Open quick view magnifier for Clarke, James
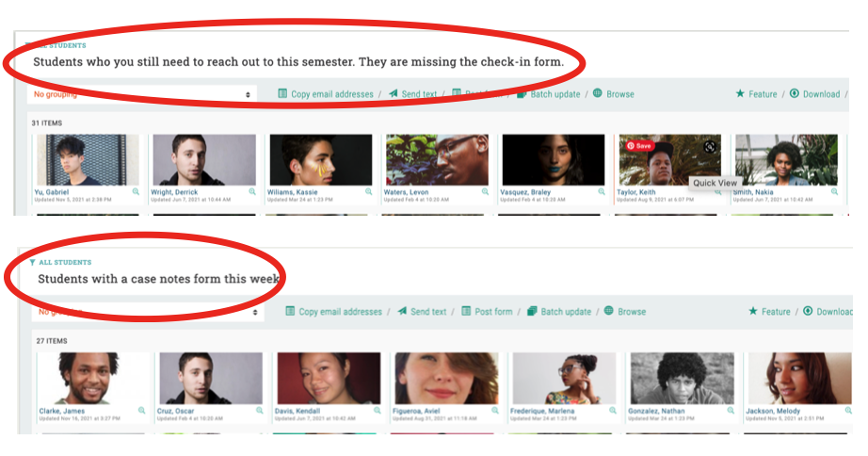This screenshot has height=456, width=868. tap(142, 411)
